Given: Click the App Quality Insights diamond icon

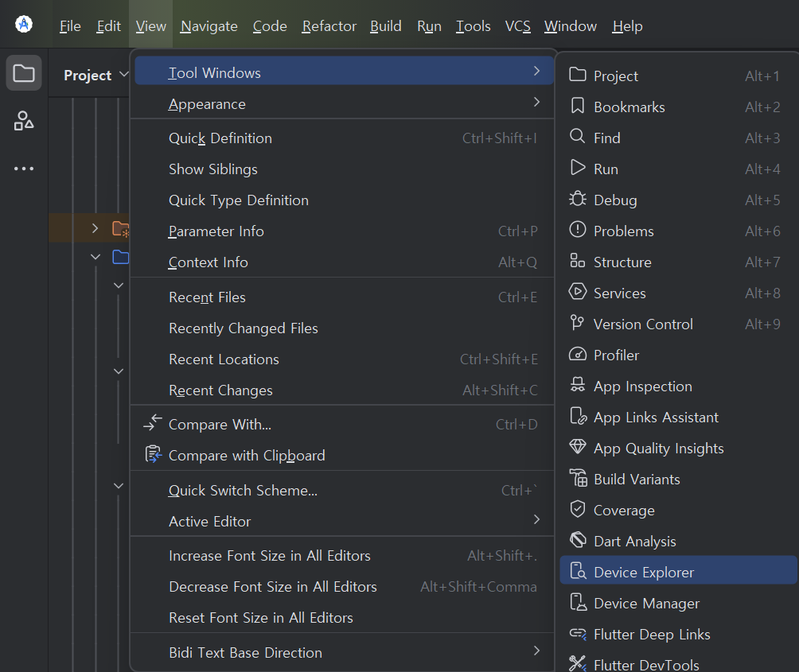Looking at the screenshot, I should [x=577, y=446].
